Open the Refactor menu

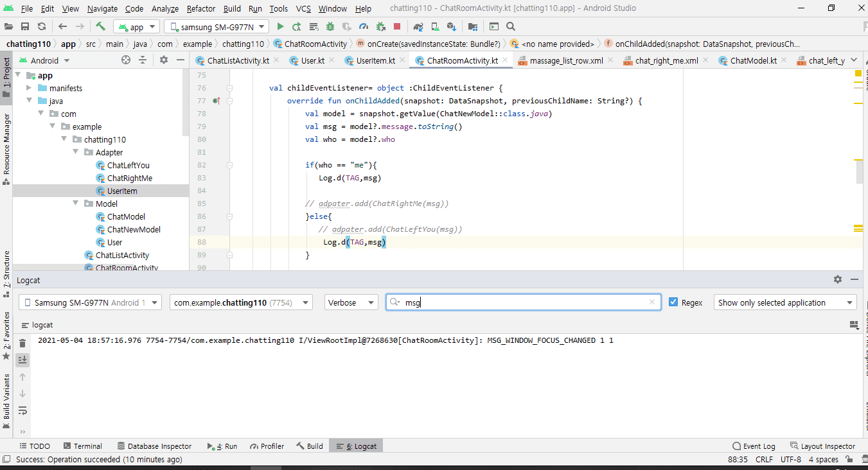tap(200, 8)
